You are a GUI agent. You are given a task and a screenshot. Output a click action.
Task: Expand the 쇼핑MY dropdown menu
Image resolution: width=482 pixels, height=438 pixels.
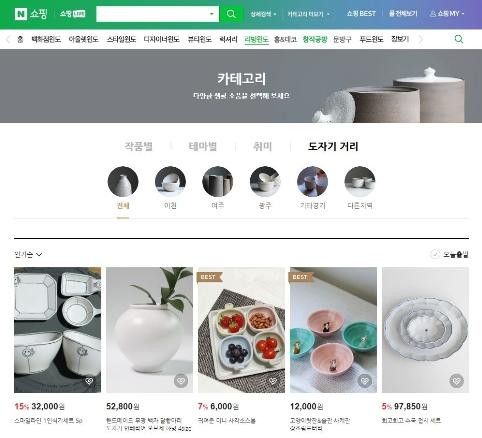coord(447,14)
